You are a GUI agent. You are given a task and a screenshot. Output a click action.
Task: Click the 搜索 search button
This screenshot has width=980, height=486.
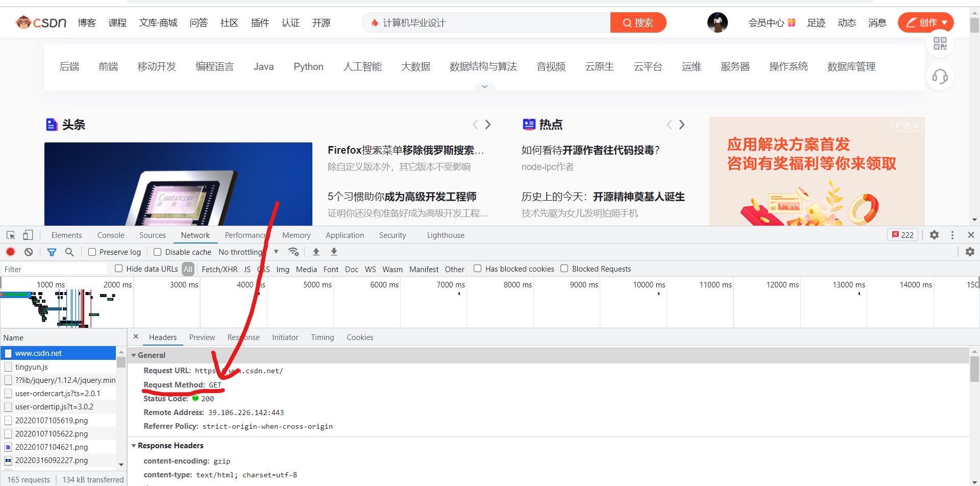638,22
